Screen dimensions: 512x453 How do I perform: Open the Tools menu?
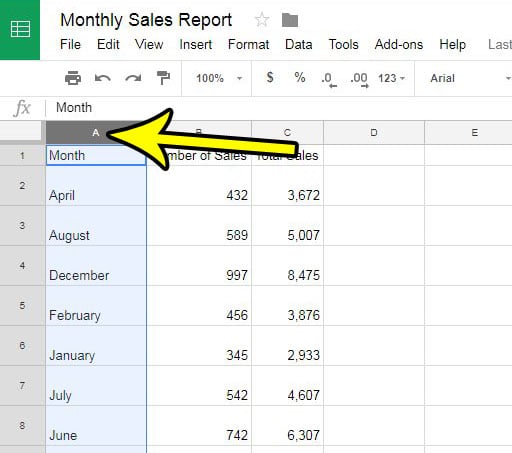[343, 44]
